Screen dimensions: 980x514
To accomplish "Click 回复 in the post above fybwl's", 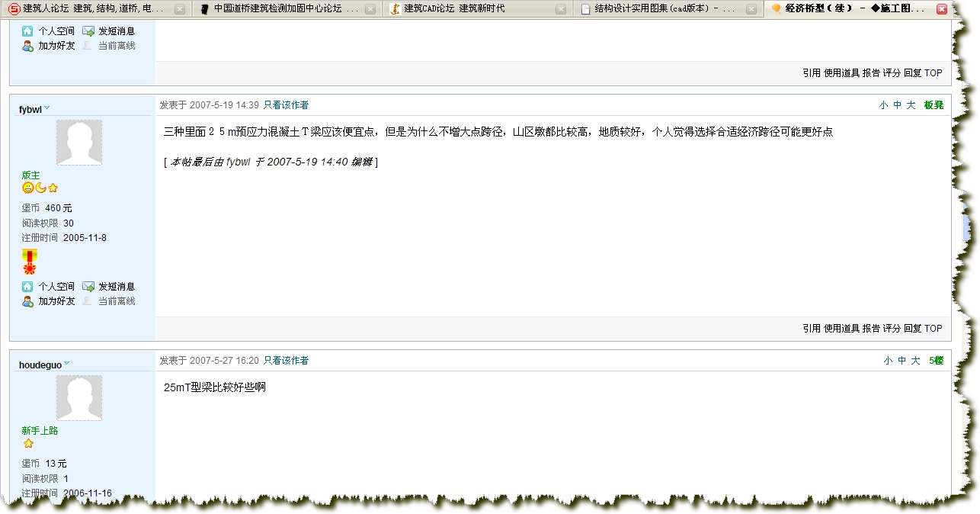I will coord(912,73).
